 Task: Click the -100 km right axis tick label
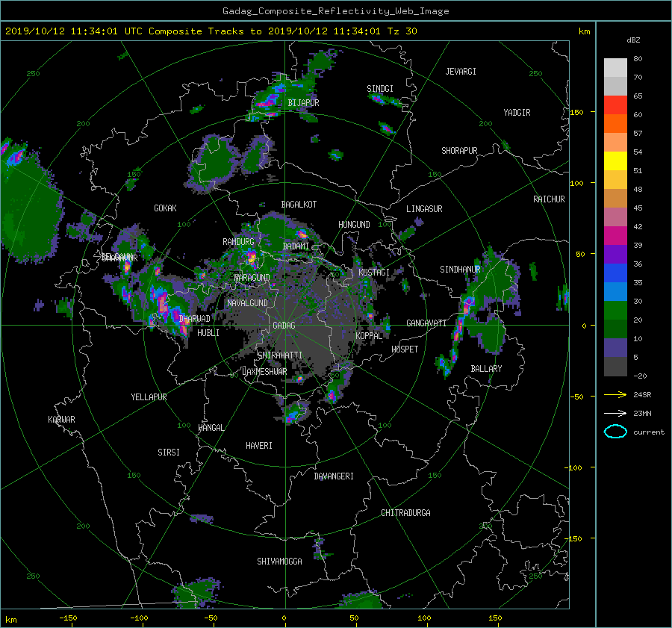574,467
